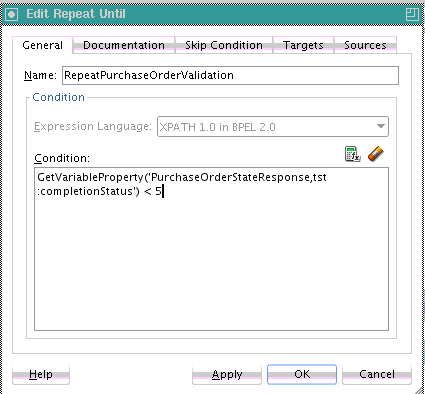The image size is (425, 394).
Task: Cancel the dialog
Action: tap(377, 374)
